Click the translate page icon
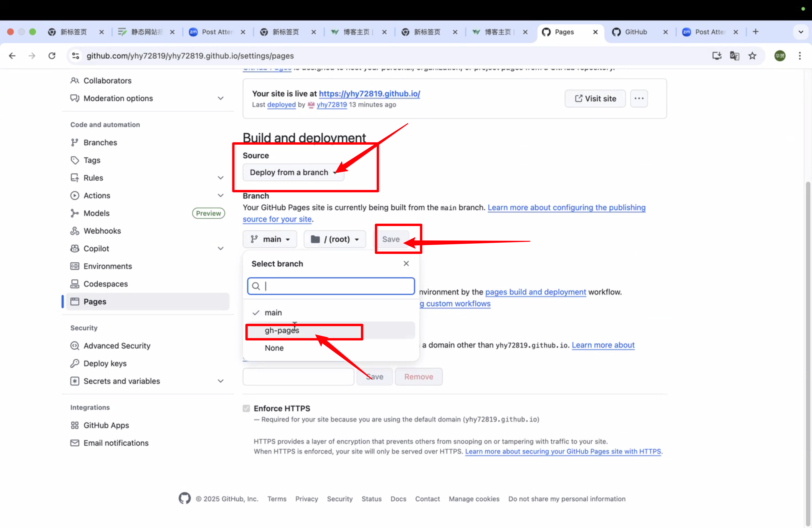 point(734,56)
